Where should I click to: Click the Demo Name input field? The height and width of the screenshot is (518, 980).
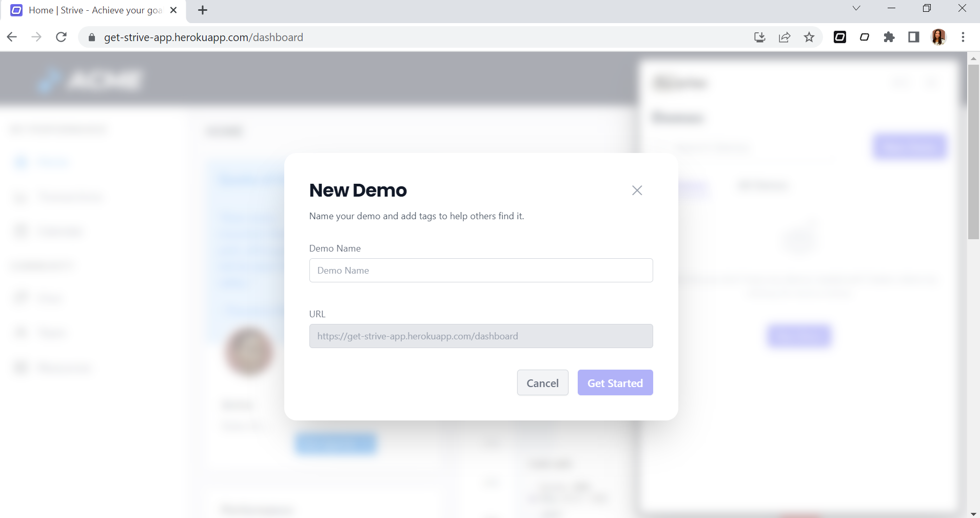click(481, 271)
